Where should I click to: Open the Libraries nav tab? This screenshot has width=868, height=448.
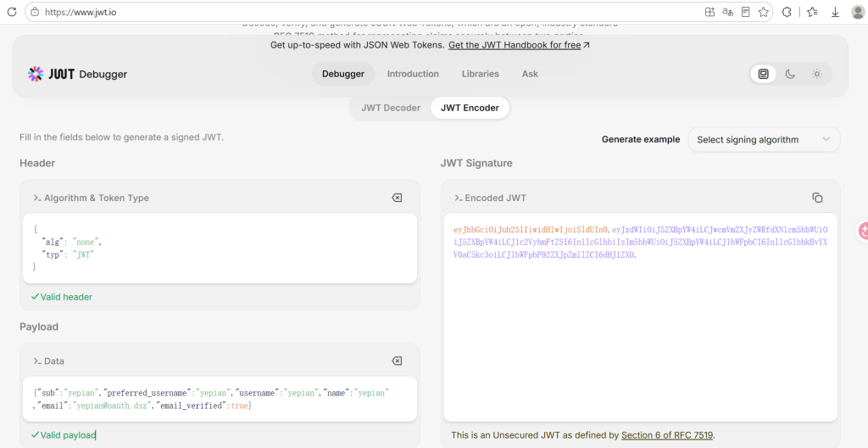click(480, 74)
